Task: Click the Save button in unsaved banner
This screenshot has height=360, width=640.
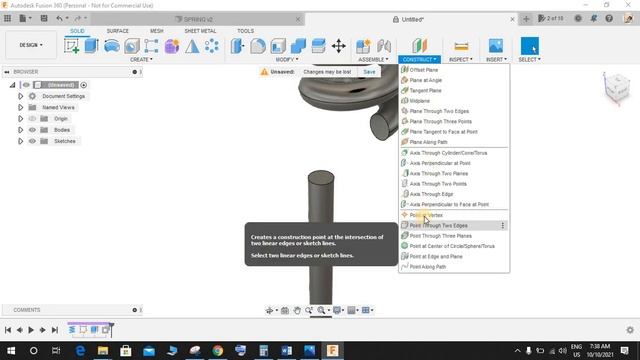Action: point(369,72)
